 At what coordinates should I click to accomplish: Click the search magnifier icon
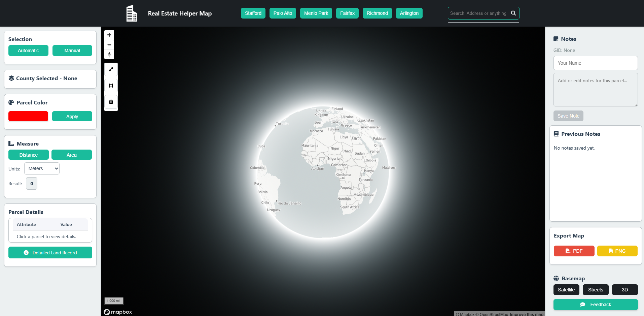pyautogui.click(x=513, y=13)
